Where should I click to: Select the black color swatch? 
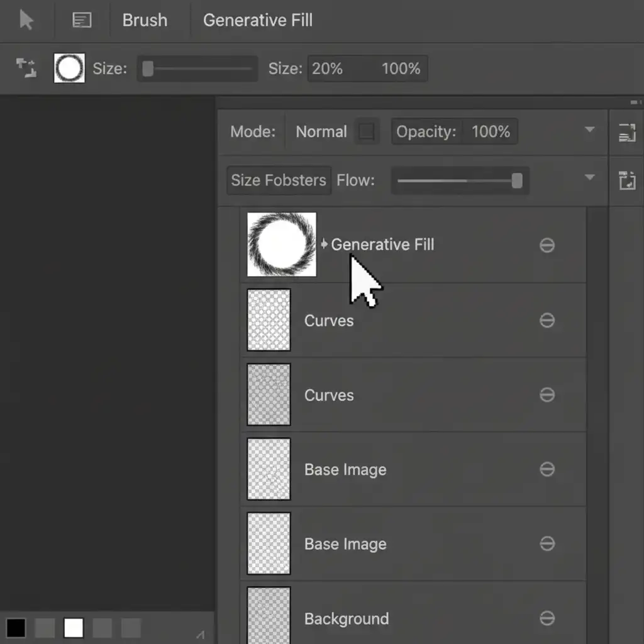pos(16,628)
